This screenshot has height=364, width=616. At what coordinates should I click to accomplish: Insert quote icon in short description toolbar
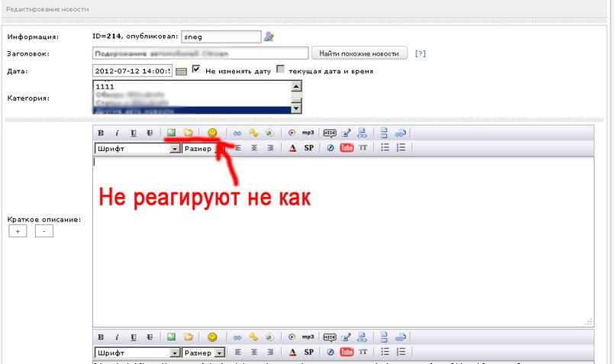click(x=346, y=133)
